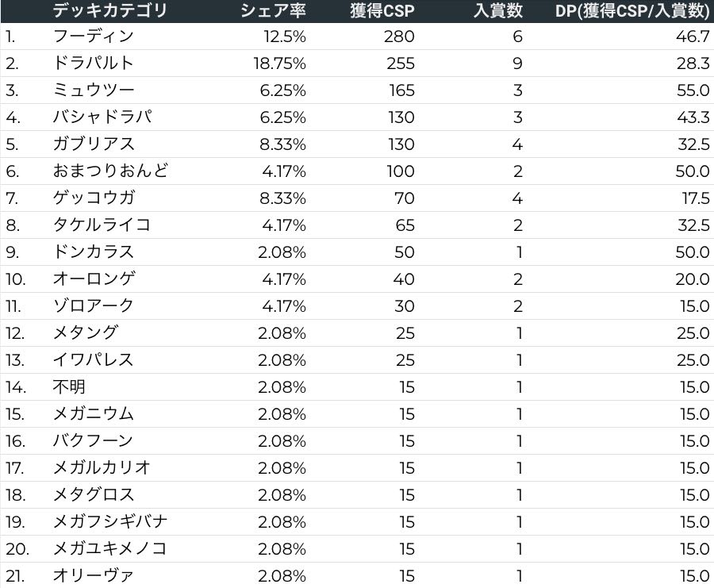The image size is (714, 588).
Task: Click the DP(獲得CSP/入賞数) column header
Action: tap(631, 10)
